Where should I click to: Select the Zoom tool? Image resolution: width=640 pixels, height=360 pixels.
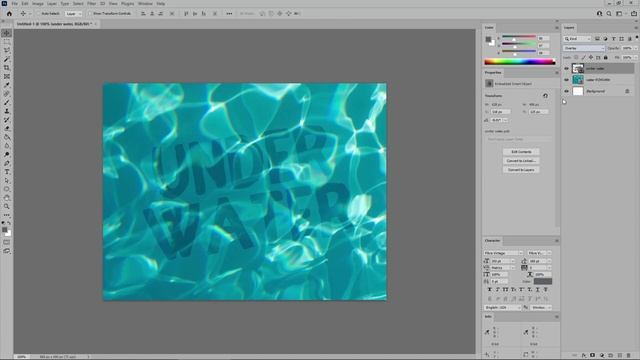click(x=7, y=207)
